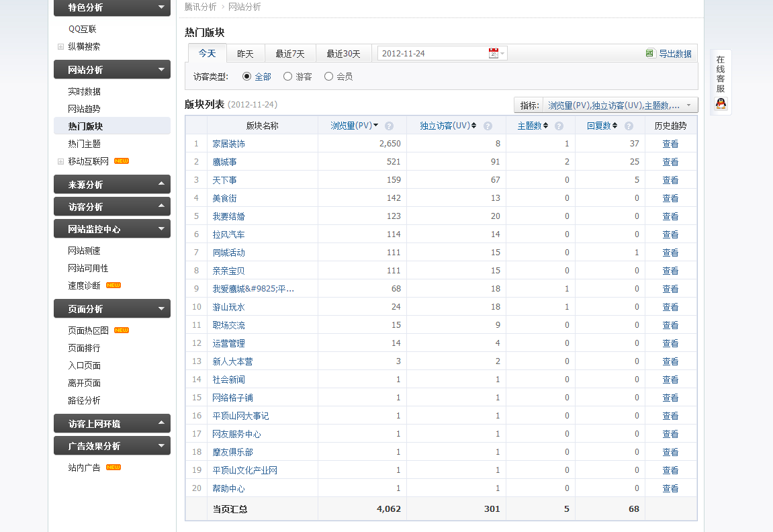The height and width of the screenshot is (532, 773).
Task: Switch to the 今天 tab
Action: 207,53
